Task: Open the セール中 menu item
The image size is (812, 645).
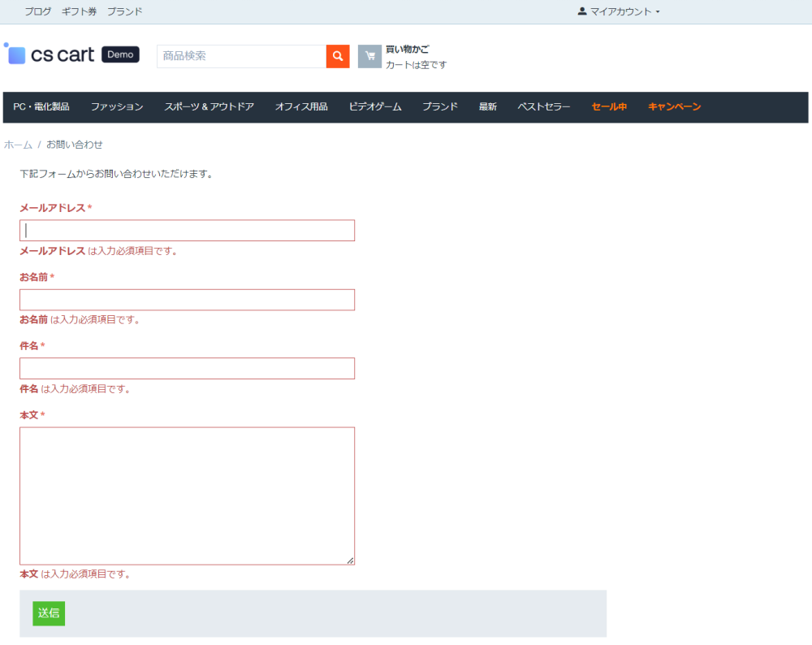Action: pyautogui.click(x=610, y=106)
